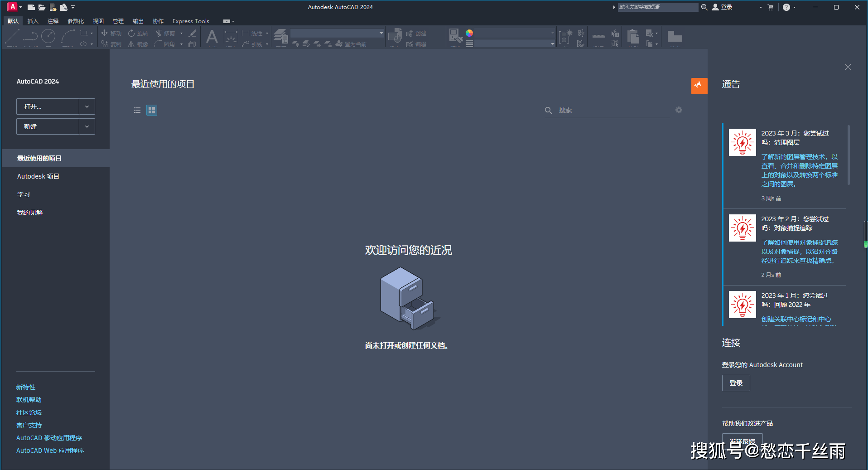Open the Express Tools ribbon tab

coord(191,21)
